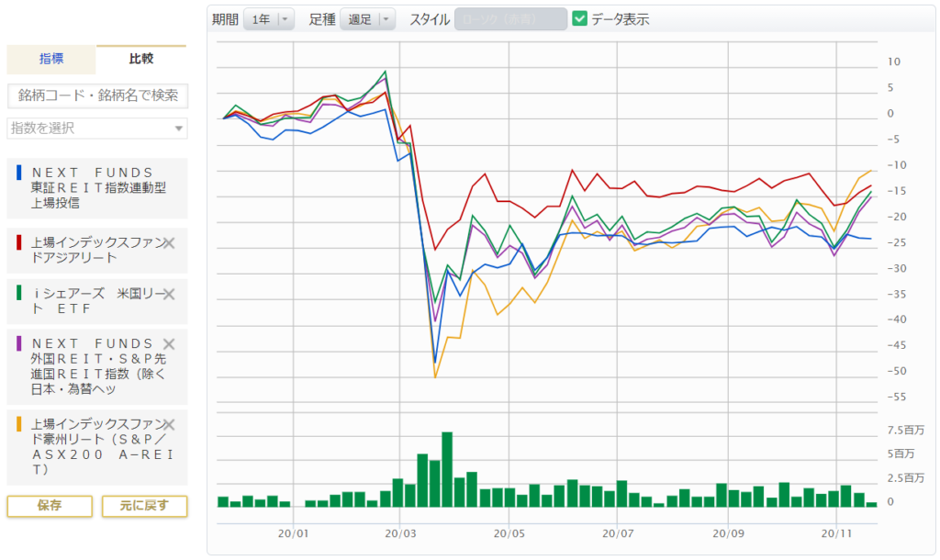
Task: Open the disabled スタイル selector
Action: [x=510, y=19]
